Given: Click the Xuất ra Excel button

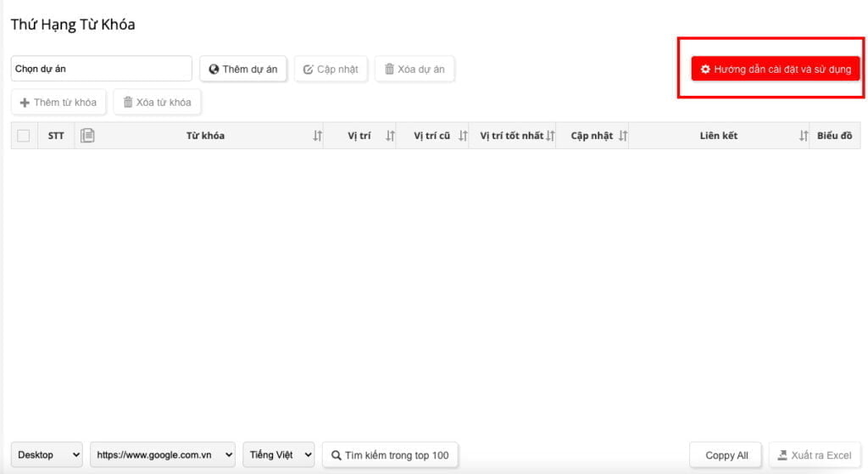Looking at the screenshot, I should [x=815, y=455].
